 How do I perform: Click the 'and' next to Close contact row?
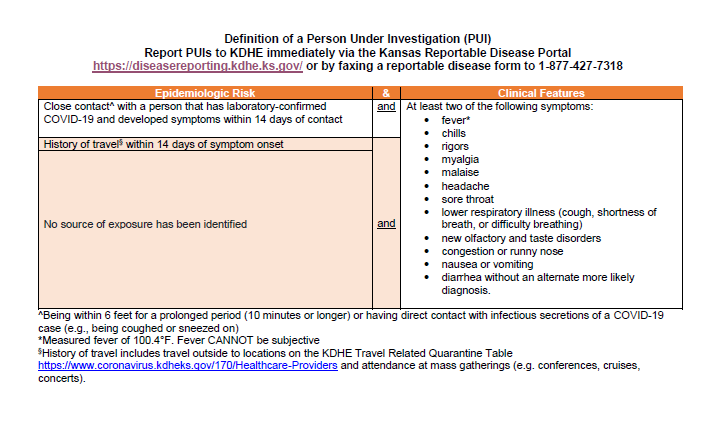386,106
